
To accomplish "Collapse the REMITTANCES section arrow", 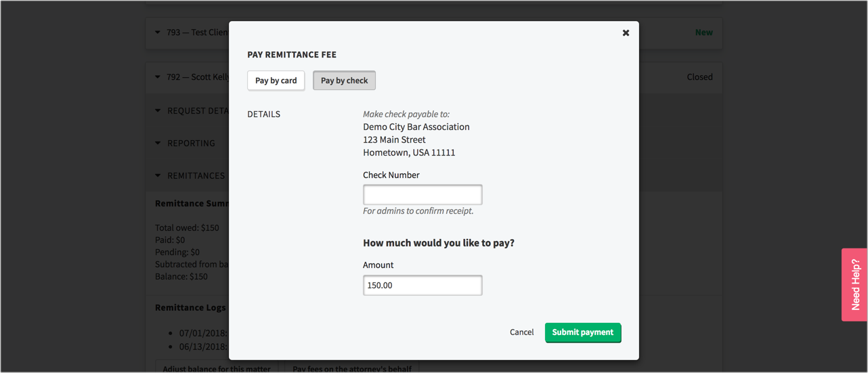I will (158, 176).
